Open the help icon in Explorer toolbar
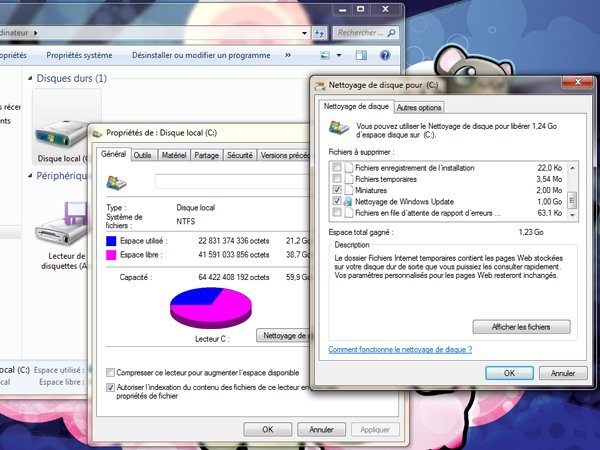600x450 pixels. click(385, 55)
